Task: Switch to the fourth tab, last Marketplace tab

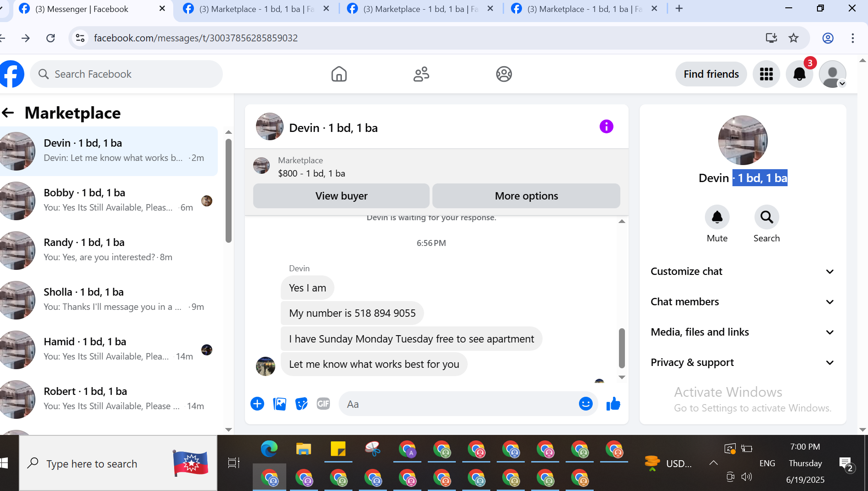Action: pos(584,9)
